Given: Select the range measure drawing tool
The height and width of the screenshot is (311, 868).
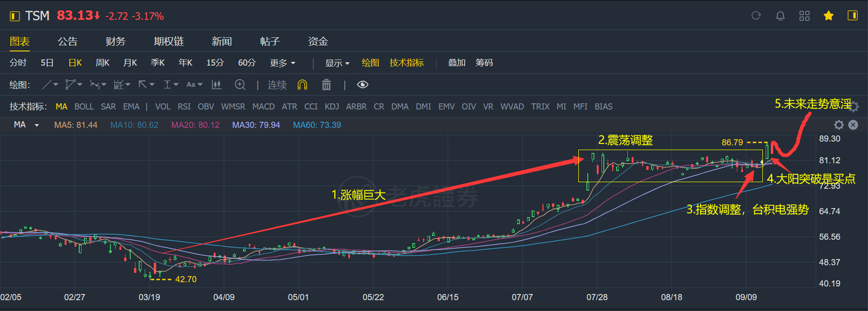Looking at the screenshot, I should point(167,85).
